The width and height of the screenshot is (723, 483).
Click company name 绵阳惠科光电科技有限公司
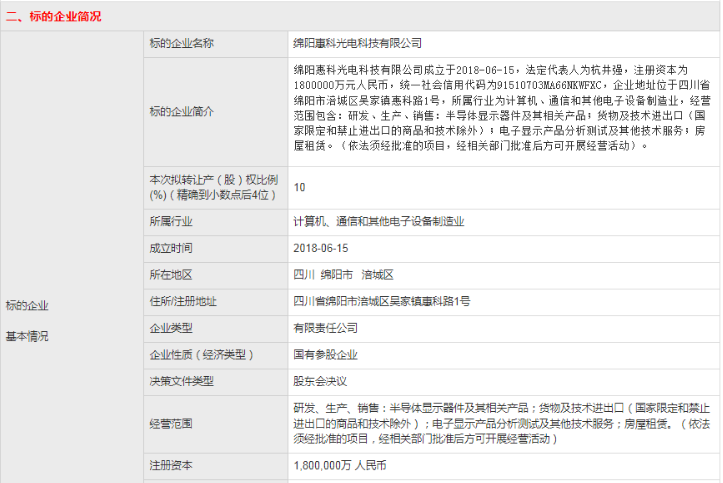pyautogui.click(x=357, y=43)
